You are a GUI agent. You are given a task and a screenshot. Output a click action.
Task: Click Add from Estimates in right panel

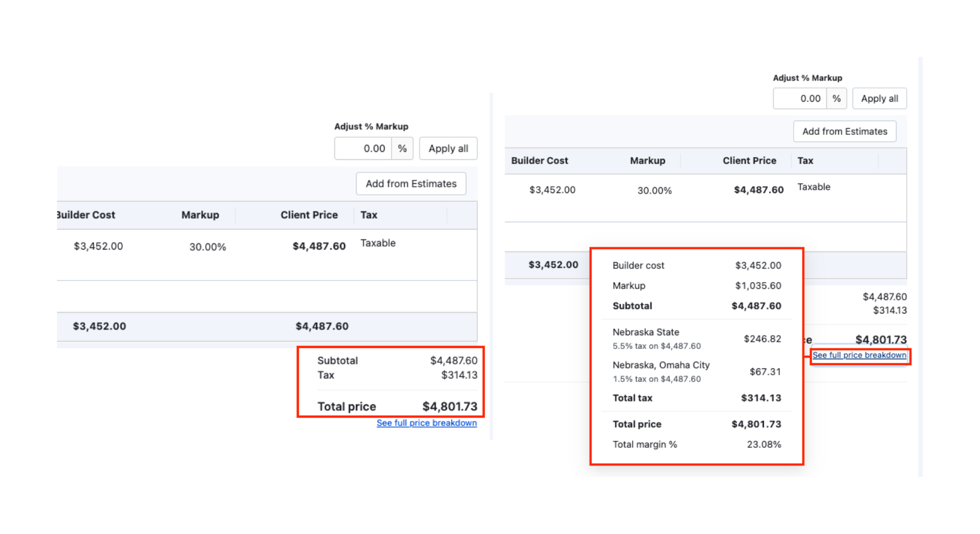[x=845, y=131]
